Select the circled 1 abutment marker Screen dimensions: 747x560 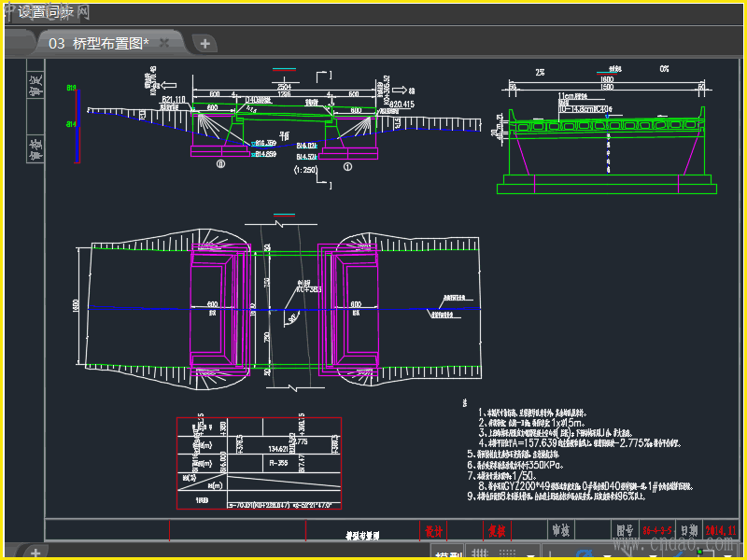point(347,167)
